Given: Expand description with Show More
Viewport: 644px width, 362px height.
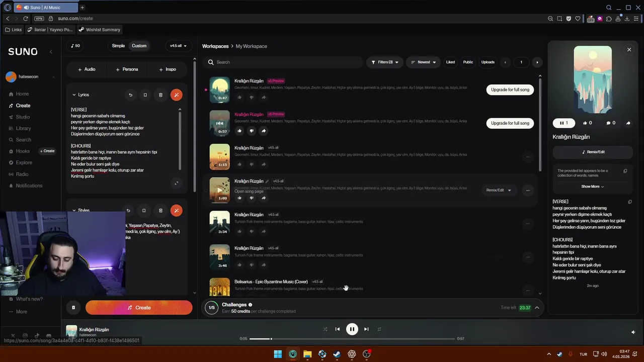Looking at the screenshot, I should point(593,187).
